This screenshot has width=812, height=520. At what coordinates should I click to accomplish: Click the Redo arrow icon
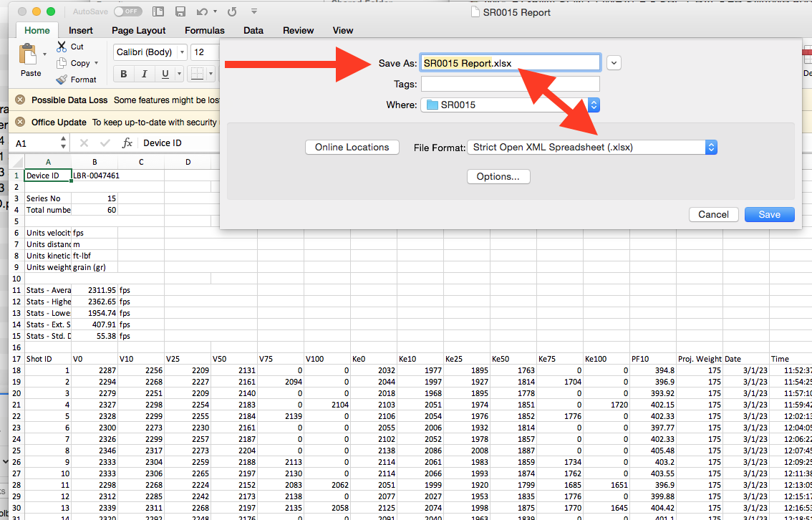(x=231, y=12)
